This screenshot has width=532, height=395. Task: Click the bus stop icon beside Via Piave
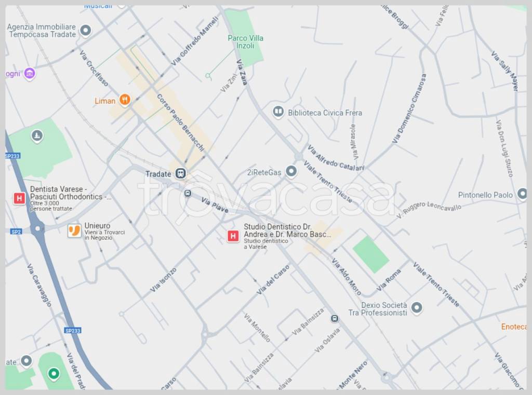(188, 193)
